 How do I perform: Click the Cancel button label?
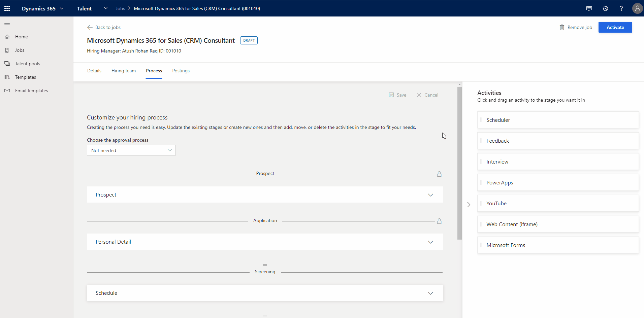[431, 95]
